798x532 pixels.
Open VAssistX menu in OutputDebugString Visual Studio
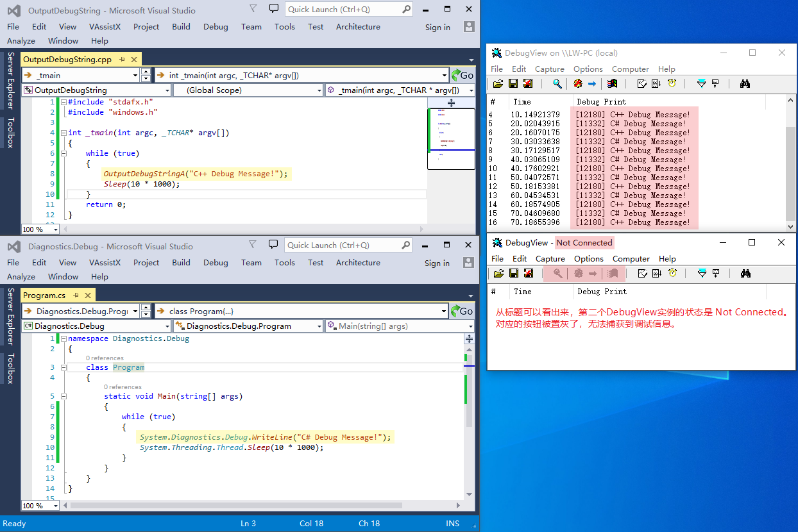(105, 26)
